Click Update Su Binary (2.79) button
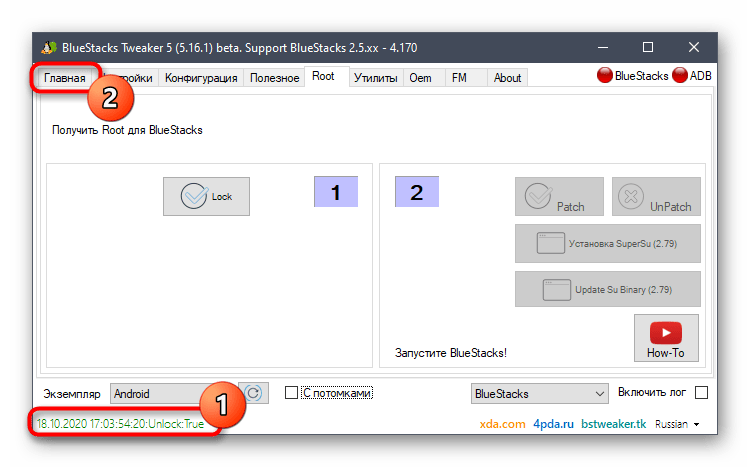The width and height of the screenshot is (750, 467). click(607, 289)
